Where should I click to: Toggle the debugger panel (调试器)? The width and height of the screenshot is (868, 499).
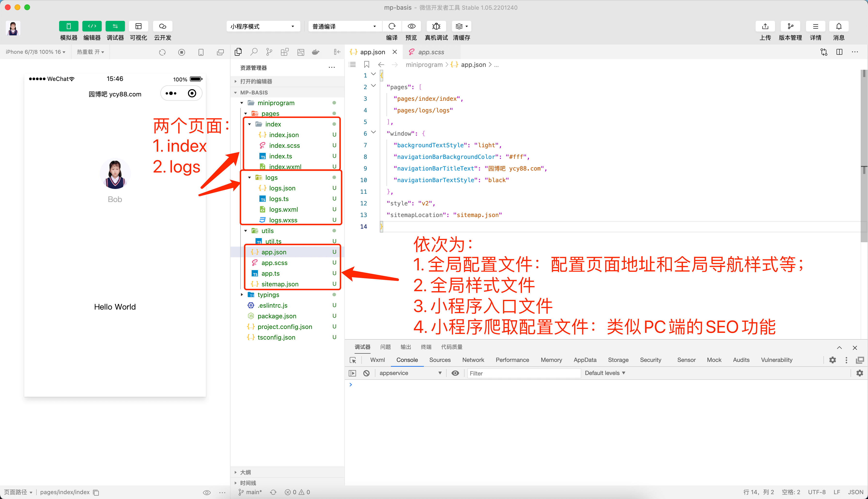coord(115,26)
